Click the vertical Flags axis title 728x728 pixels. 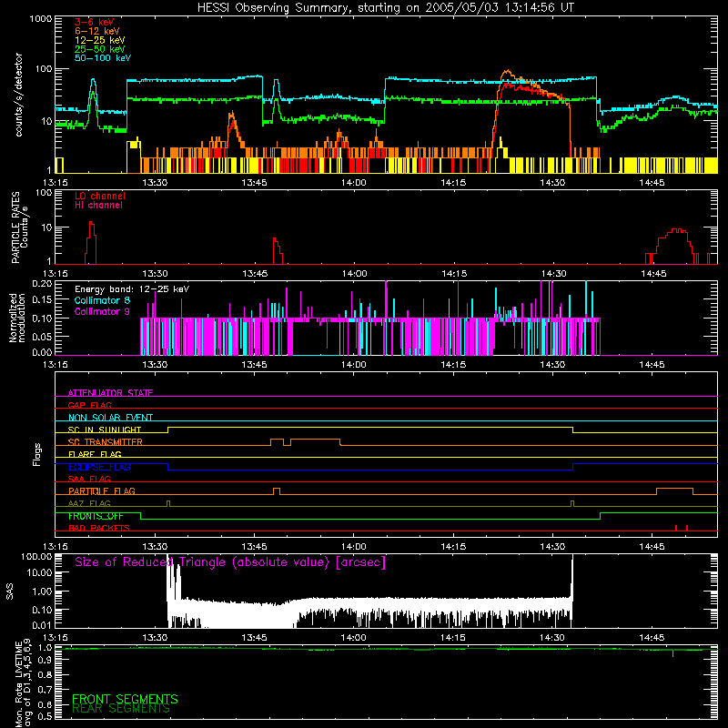(x=37, y=454)
